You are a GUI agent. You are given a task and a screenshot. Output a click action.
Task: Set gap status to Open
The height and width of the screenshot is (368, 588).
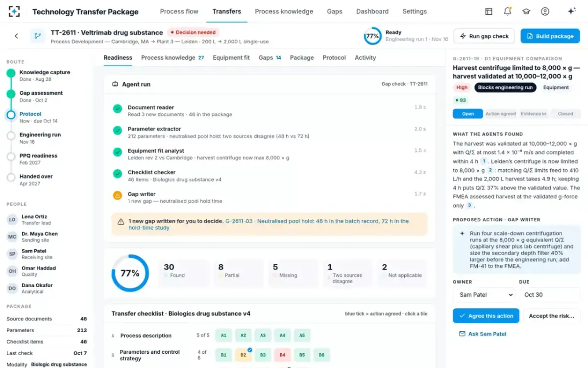point(468,114)
